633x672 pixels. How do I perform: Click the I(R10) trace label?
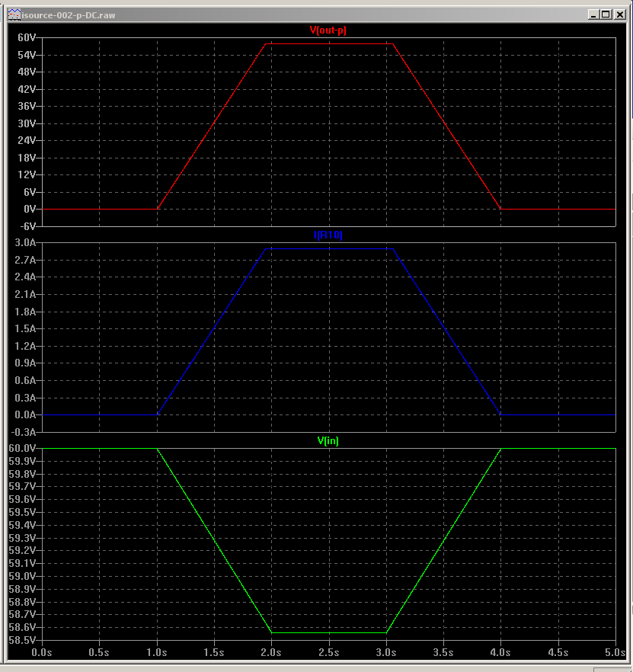(x=328, y=235)
